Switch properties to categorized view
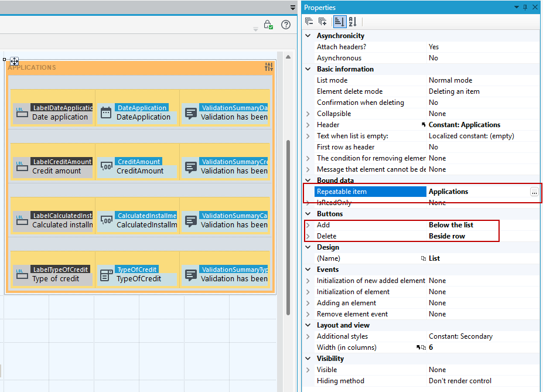The height and width of the screenshot is (392, 543). [339, 22]
